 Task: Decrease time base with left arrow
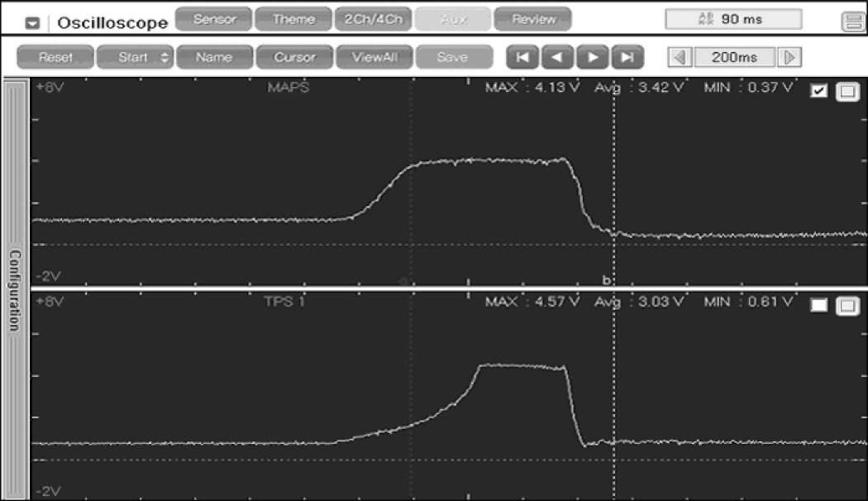[680, 57]
